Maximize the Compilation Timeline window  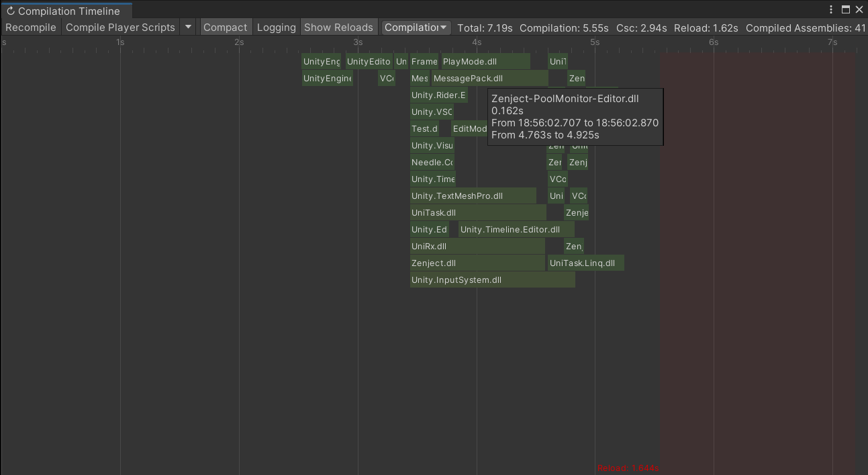pyautogui.click(x=846, y=10)
